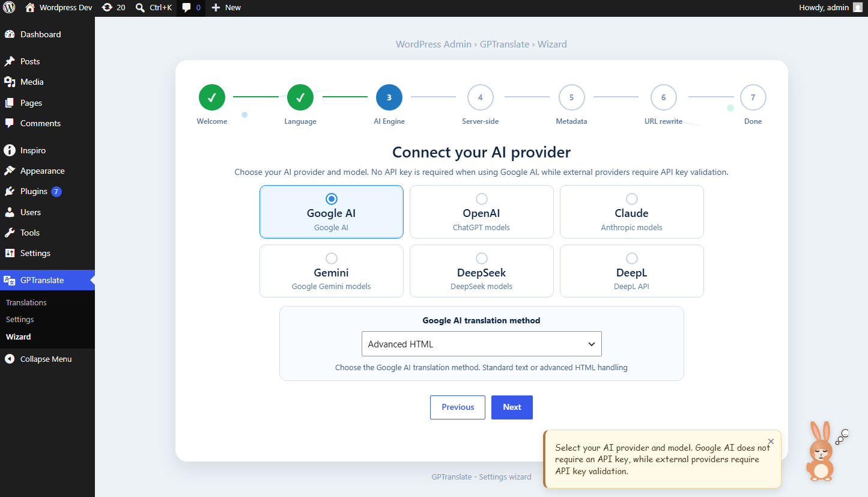Open the Wizard submenu item
This screenshot has width=868, height=497.
(x=18, y=337)
